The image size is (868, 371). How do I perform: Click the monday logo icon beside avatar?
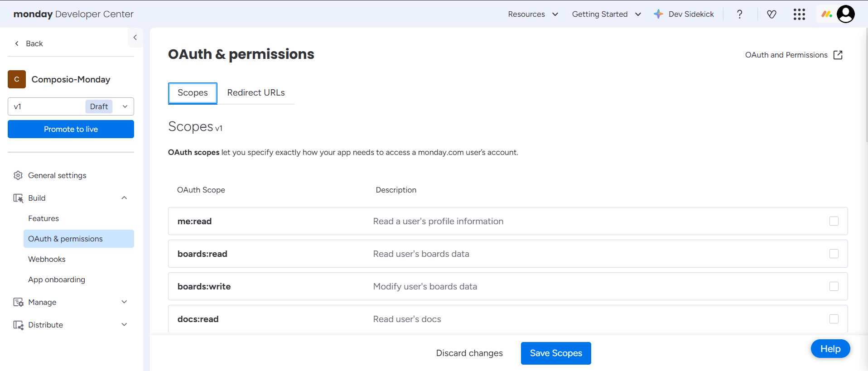tap(827, 14)
